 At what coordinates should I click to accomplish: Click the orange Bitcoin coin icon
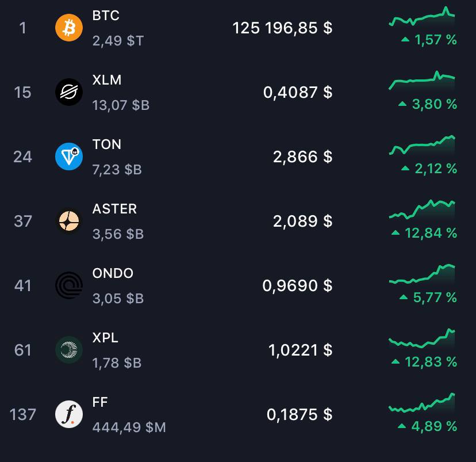tap(69, 28)
